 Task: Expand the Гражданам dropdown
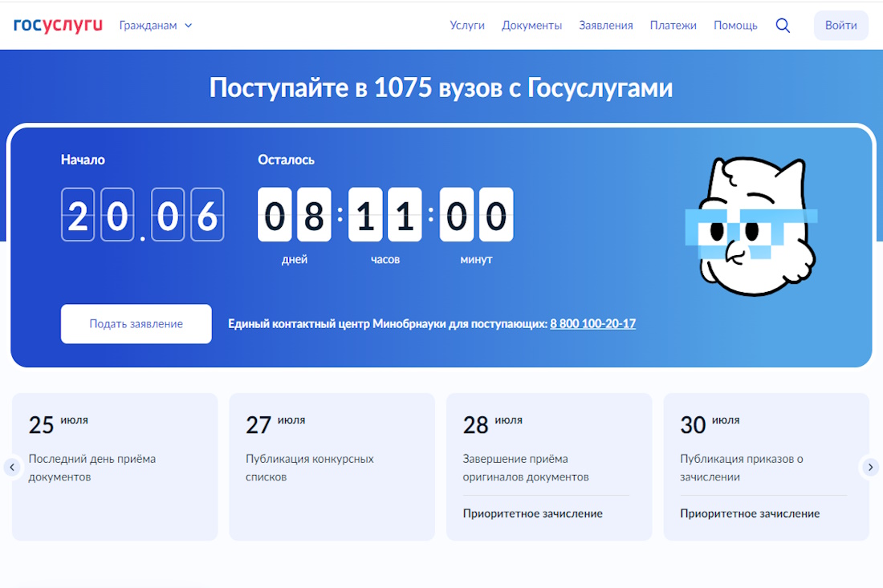pyautogui.click(x=156, y=25)
